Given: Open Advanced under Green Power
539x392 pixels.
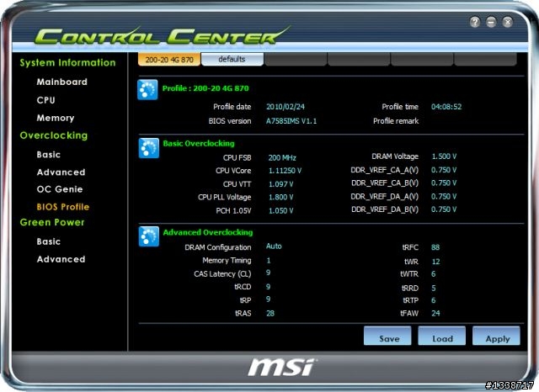Looking at the screenshot, I should tap(61, 259).
